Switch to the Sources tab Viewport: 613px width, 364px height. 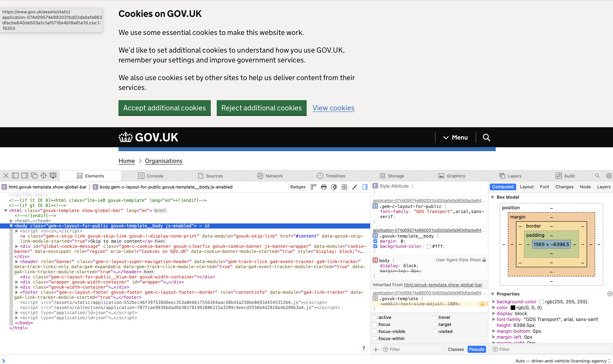tap(210, 176)
